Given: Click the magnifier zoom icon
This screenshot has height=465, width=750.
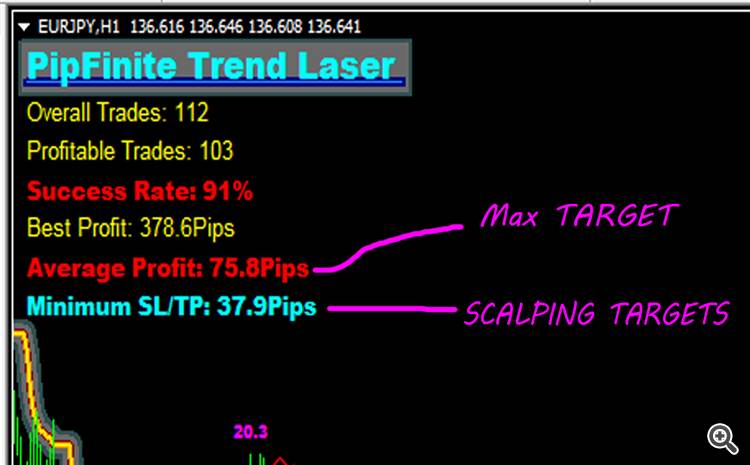Looking at the screenshot, I should click(723, 438).
